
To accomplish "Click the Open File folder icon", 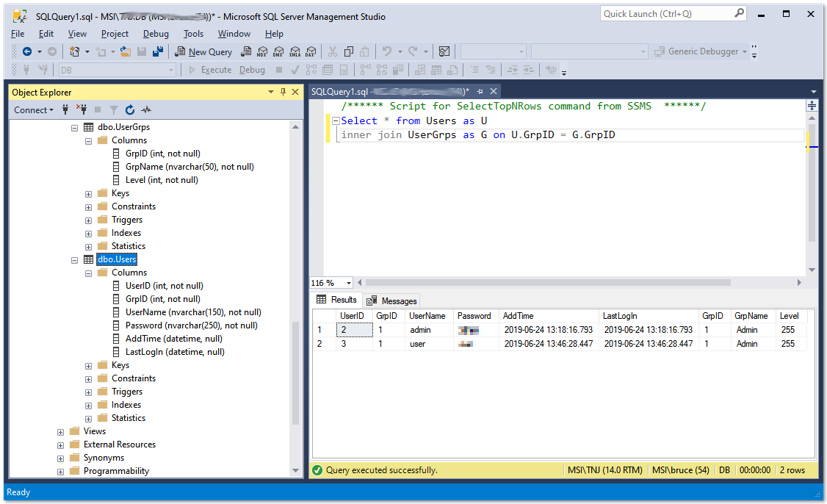I will 125,52.
